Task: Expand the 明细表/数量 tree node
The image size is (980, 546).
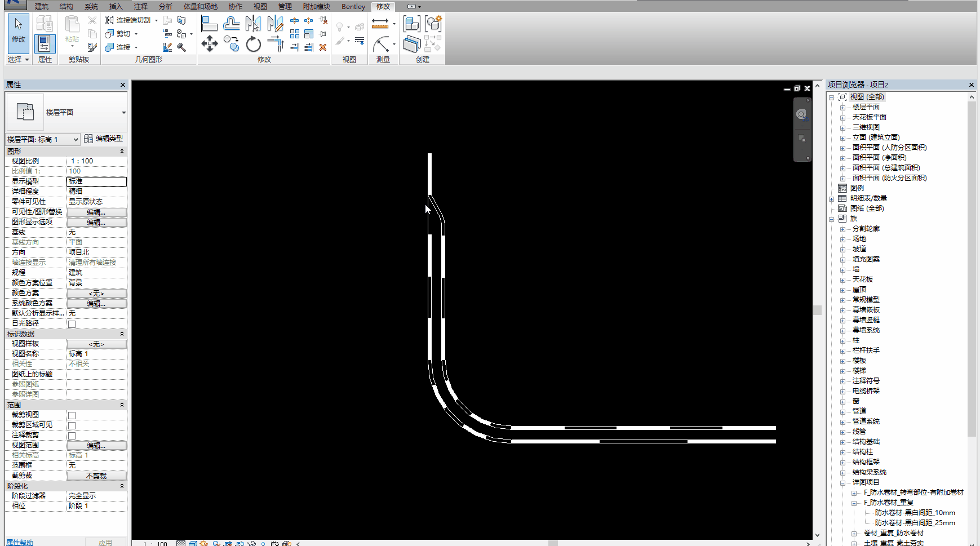Action: 831,198
